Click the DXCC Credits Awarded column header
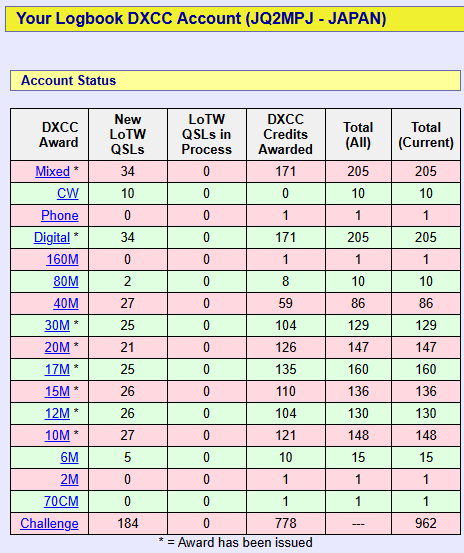 coord(286,134)
